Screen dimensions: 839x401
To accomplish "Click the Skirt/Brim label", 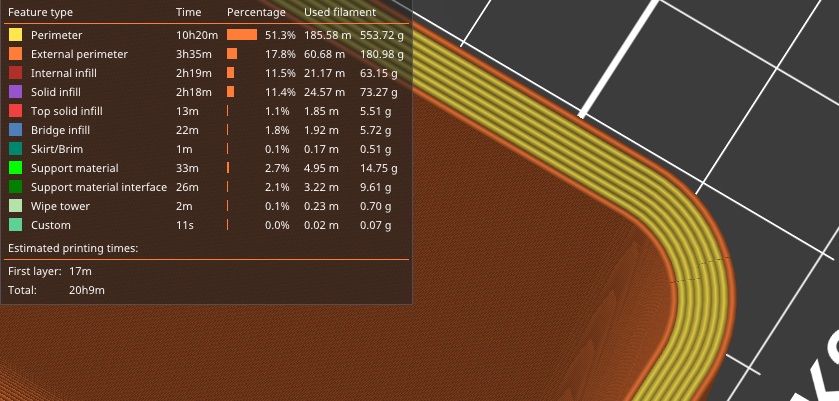I will coord(57,149).
